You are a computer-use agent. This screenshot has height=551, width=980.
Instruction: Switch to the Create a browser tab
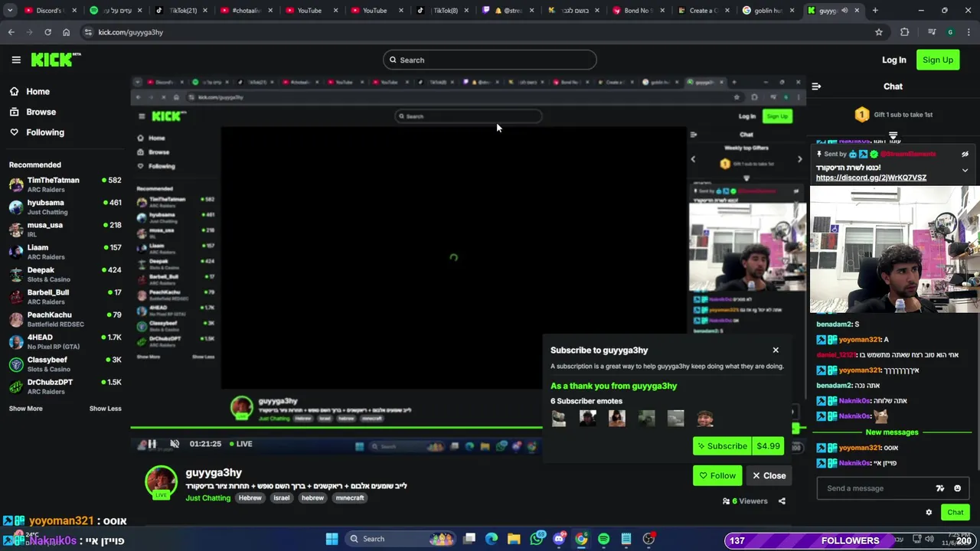[702, 11]
